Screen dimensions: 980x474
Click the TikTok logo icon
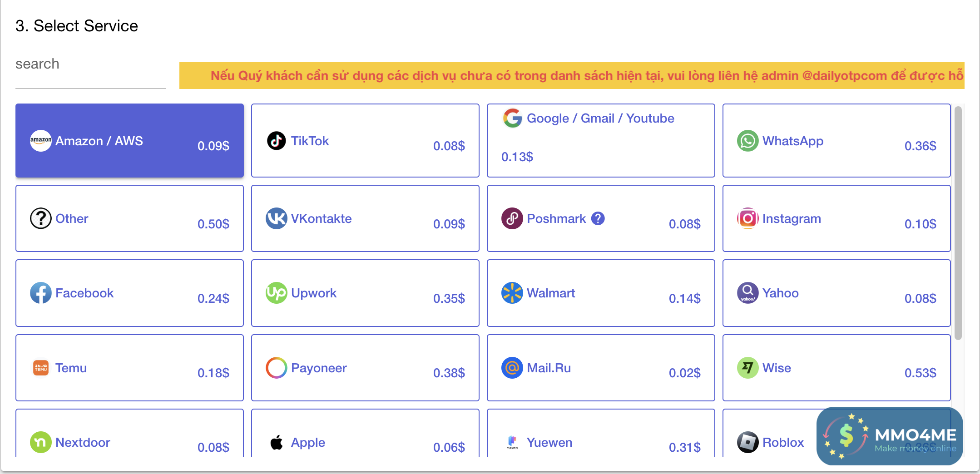(276, 141)
